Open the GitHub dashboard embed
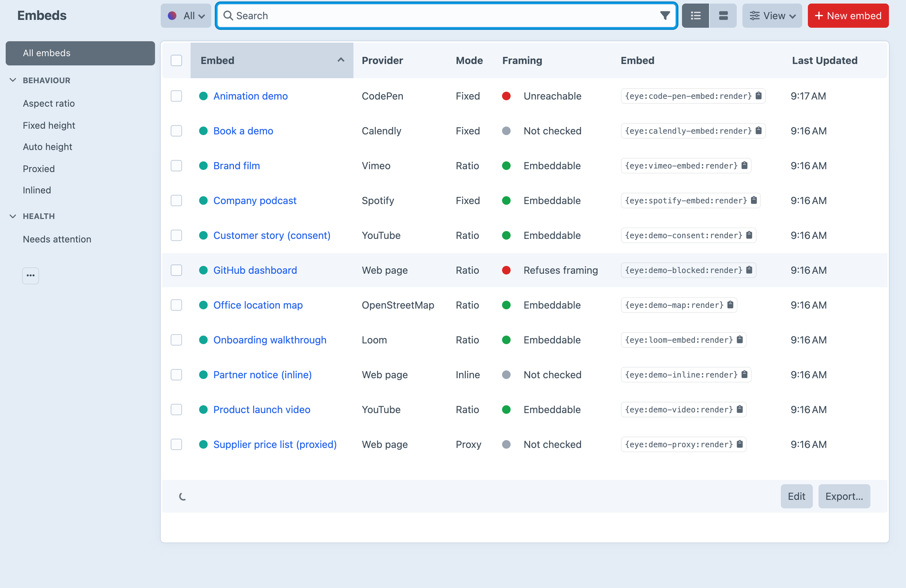Viewport: 906px width, 588px height. (x=255, y=270)
